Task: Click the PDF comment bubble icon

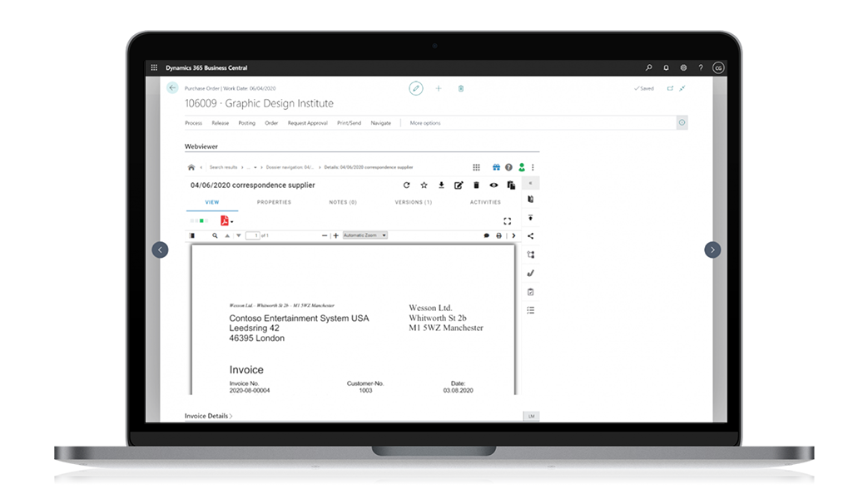Action: point(487,235)
